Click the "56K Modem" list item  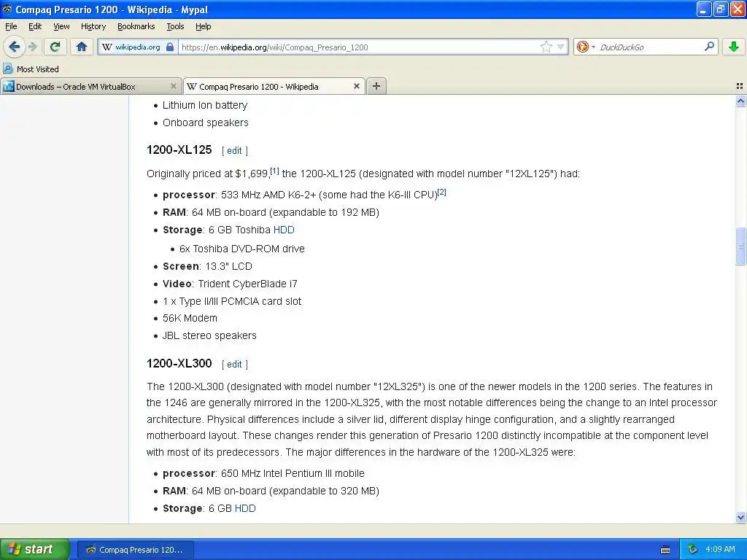[x=190, y=318]
